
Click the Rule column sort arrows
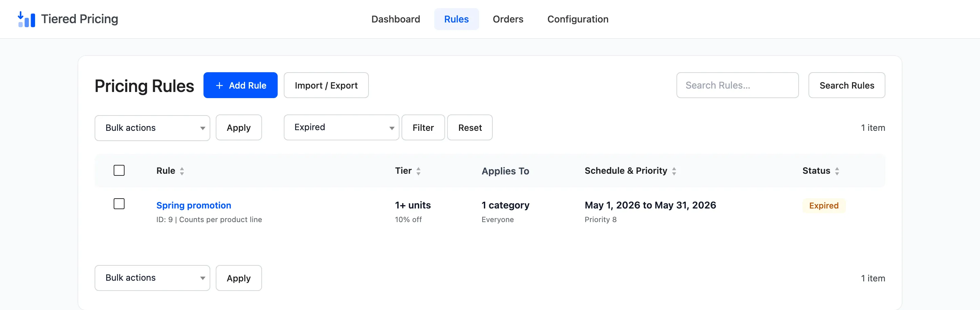coord(182,171)
